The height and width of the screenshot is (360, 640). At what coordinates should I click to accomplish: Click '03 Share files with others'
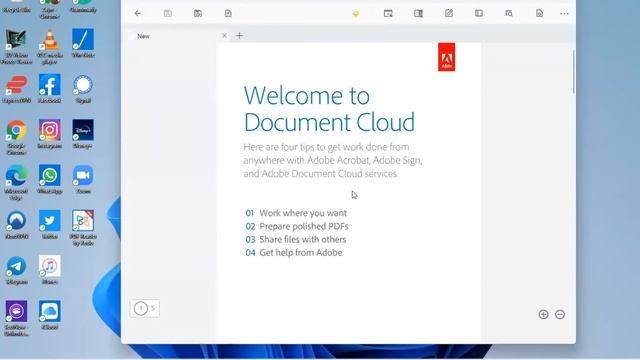[x=296, y=239]
